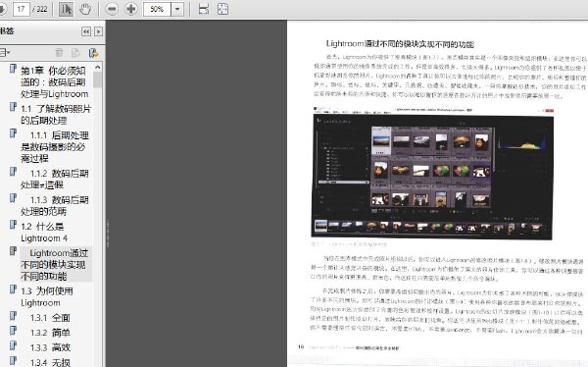Click bookmark icon beside 1.2 什么是
Viewport: 588px width, 367px height.
pyautogui.click(x=13, y=225)
